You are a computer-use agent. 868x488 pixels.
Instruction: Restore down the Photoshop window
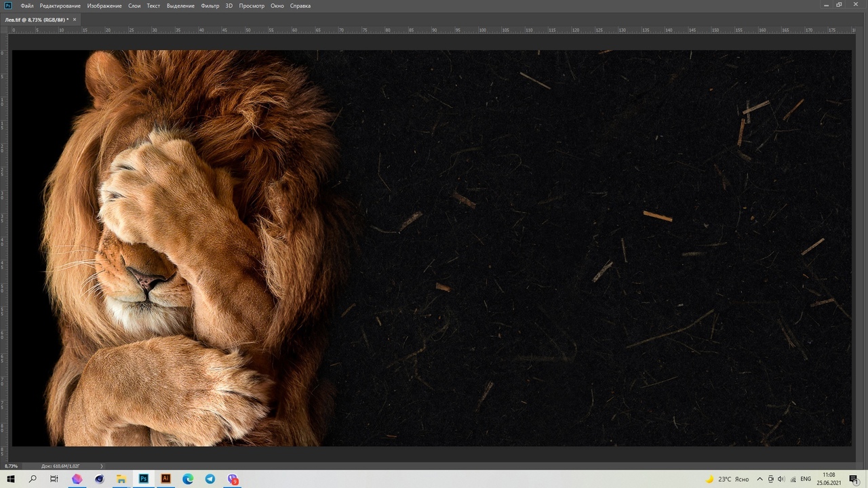point(839,5)
